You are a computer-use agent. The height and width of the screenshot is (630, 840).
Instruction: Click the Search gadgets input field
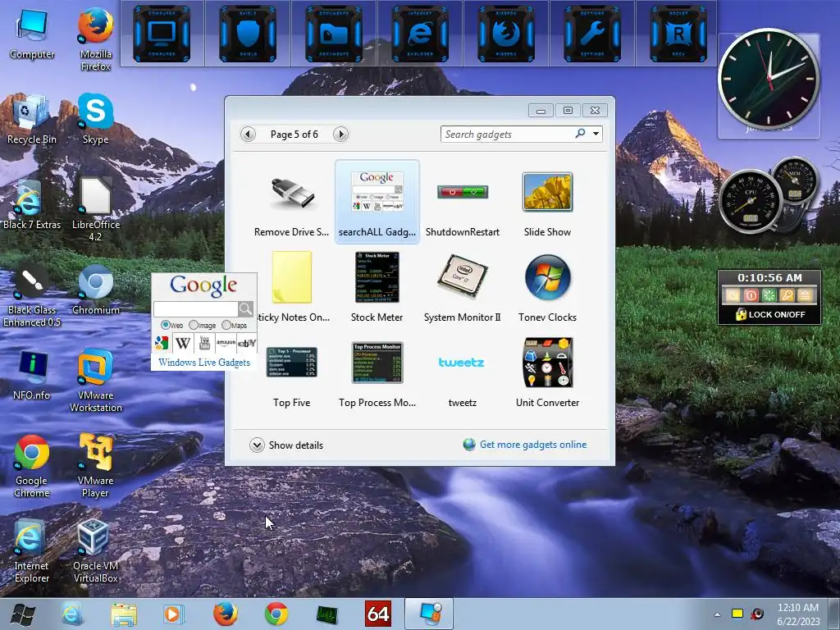(506, 134)
